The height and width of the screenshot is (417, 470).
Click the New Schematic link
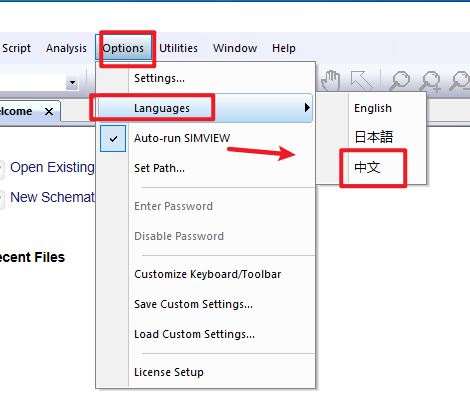[x=52, y=197]
